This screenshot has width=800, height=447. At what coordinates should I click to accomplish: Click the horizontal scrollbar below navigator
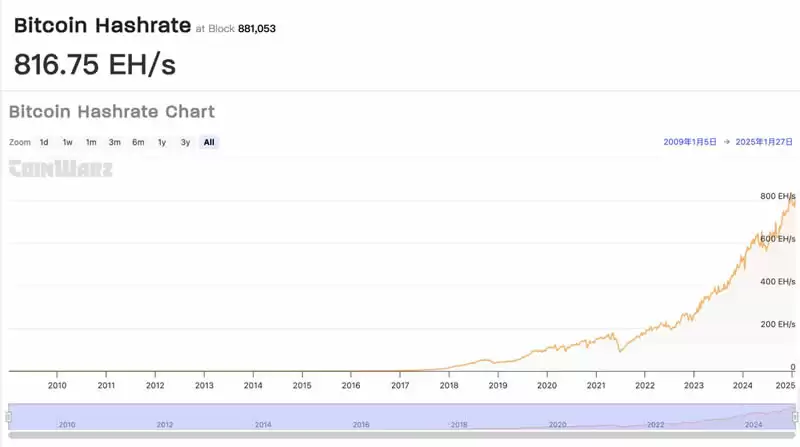(x=400, y=436)
